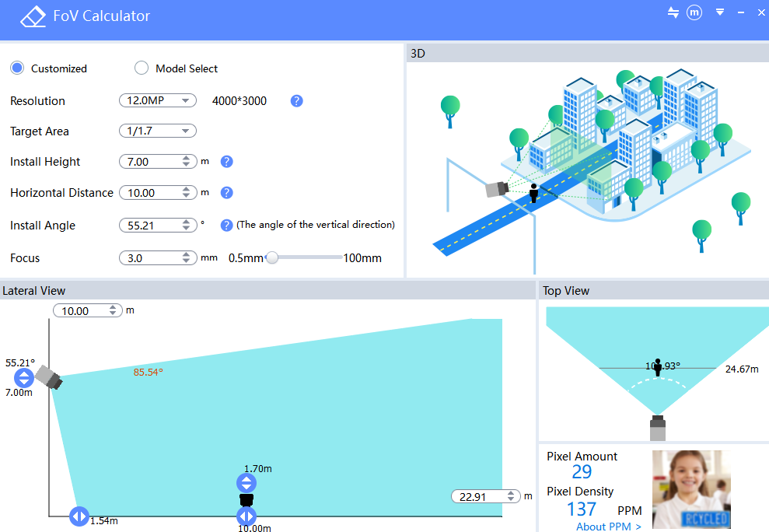Click the near-edge handle at 1.54m
Viewport: 769px width, 532px height.
pos(79,516)
